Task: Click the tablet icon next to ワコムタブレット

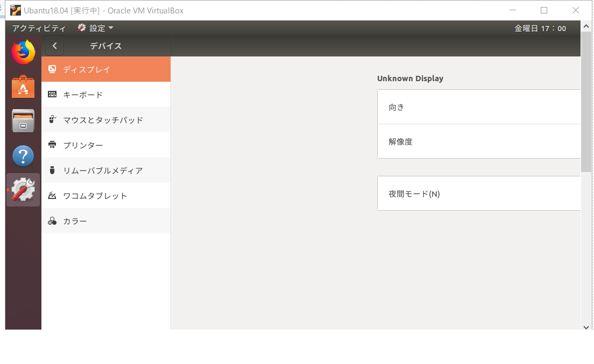Action: tap(52, 195)
